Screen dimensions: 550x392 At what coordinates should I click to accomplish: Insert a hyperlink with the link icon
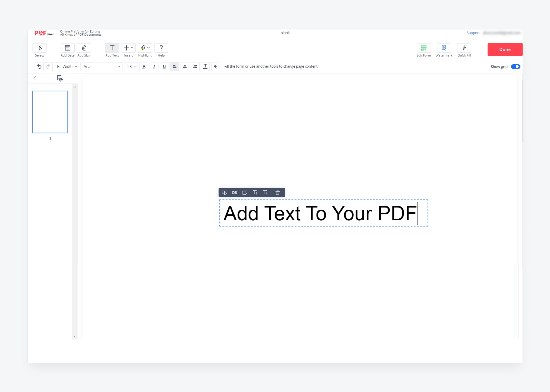coord(215,66)
